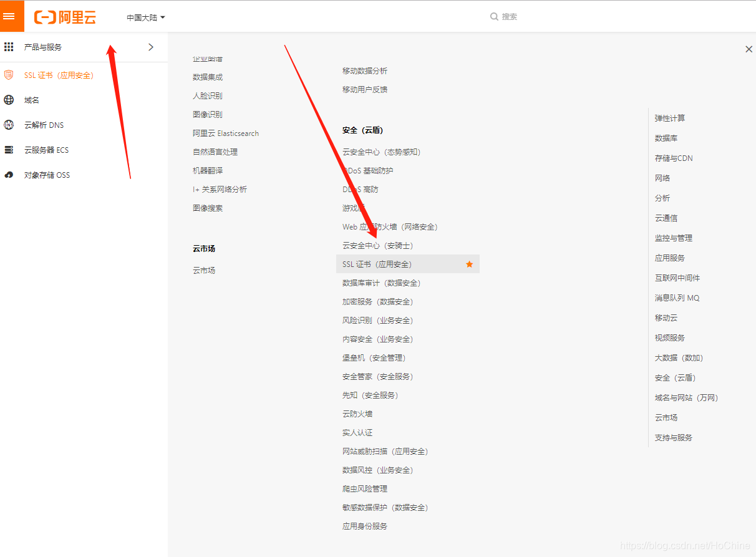Open 自然语言处理 link

tap(215, 152)
